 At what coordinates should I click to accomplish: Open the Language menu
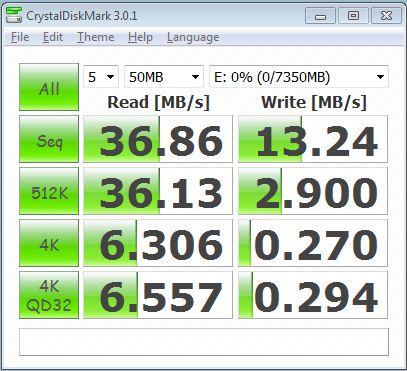coord(193,37)
